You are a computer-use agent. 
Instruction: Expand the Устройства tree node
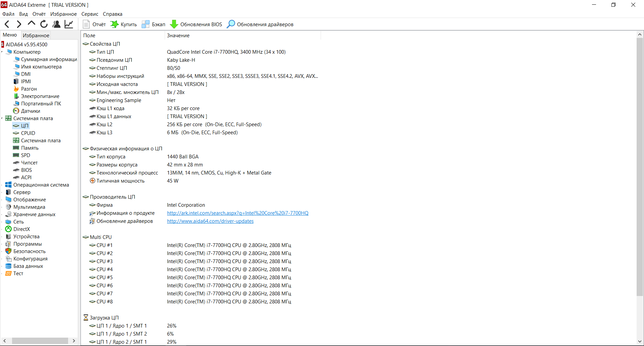2,237
